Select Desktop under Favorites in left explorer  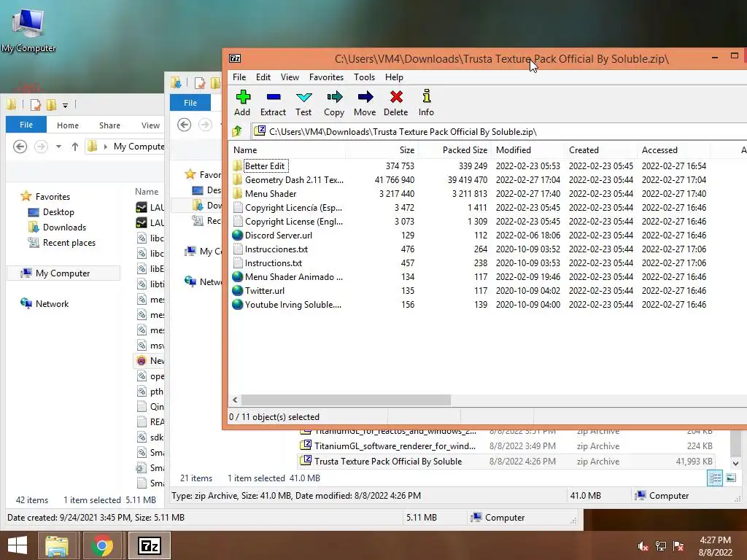pos(52,212)
